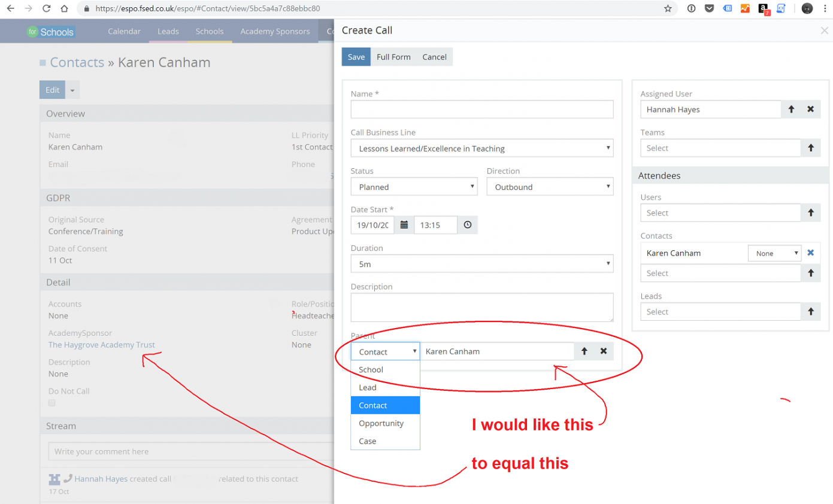This screenshot has width=833, height=504.
Task: Click the Assigned User field Hannah Hayes
Action: click(x=711, y=110)
